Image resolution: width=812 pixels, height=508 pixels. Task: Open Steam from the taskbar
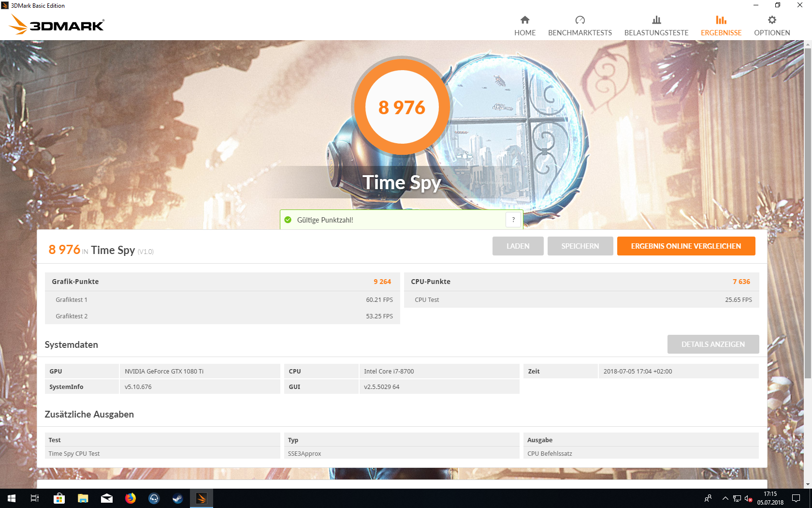coord(178,498)
